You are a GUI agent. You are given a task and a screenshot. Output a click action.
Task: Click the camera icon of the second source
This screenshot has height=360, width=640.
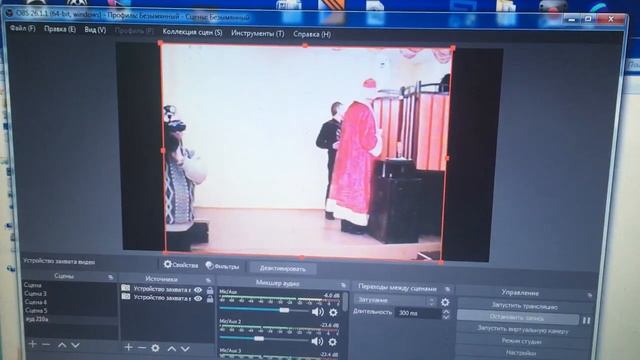(x=126, y=297)
